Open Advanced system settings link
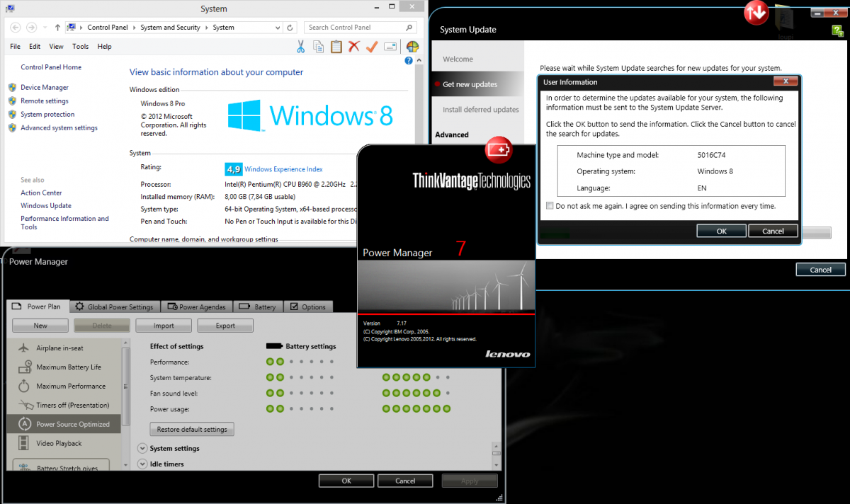 click(59, 127)
